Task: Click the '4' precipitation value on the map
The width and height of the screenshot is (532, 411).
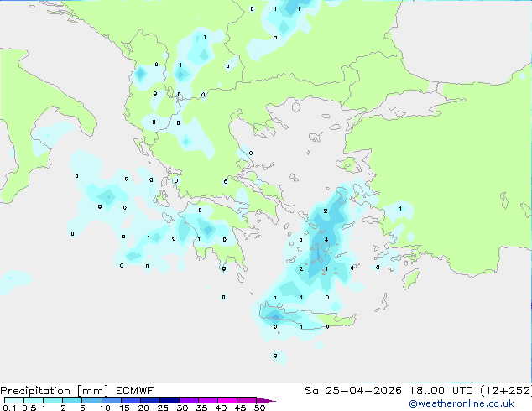Action: click(326, 239)
